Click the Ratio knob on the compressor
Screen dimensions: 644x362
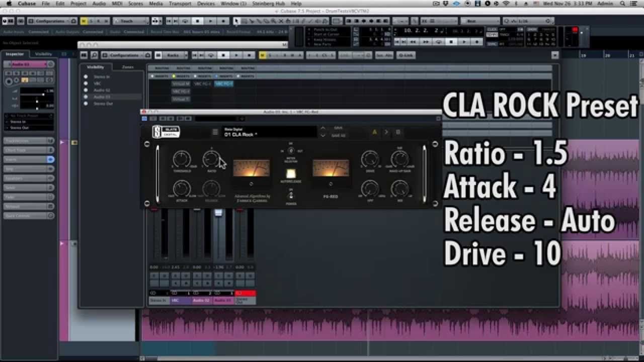(x=211, y=159)
